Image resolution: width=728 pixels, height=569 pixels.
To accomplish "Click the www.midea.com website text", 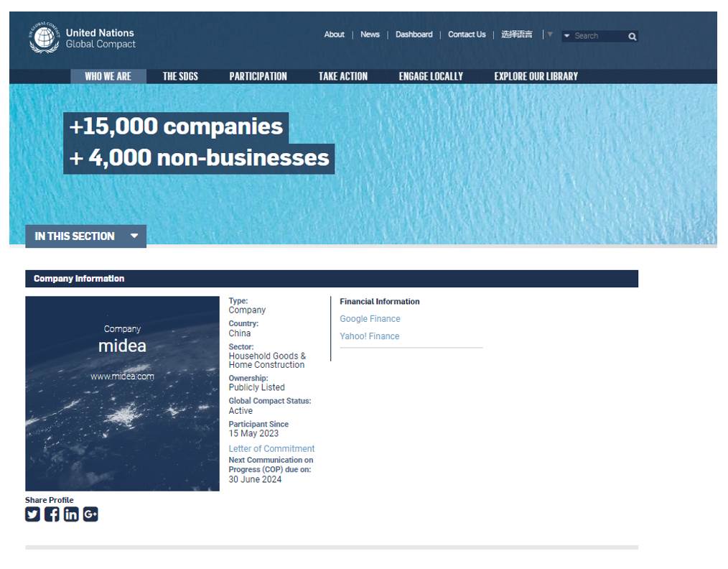I will point(122,376).
